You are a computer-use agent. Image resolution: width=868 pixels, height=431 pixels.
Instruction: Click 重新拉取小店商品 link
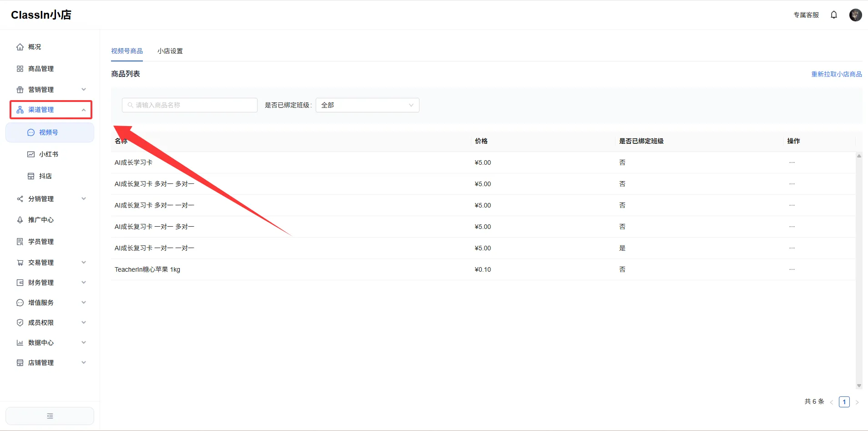tap(837, 74)
